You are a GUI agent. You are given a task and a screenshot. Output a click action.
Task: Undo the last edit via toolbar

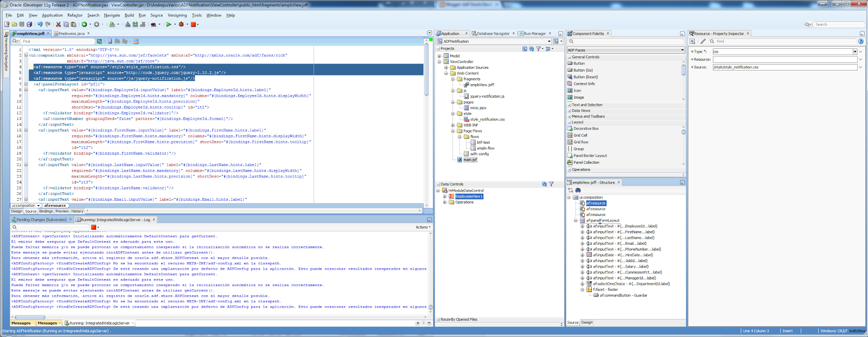coord(40,24)
